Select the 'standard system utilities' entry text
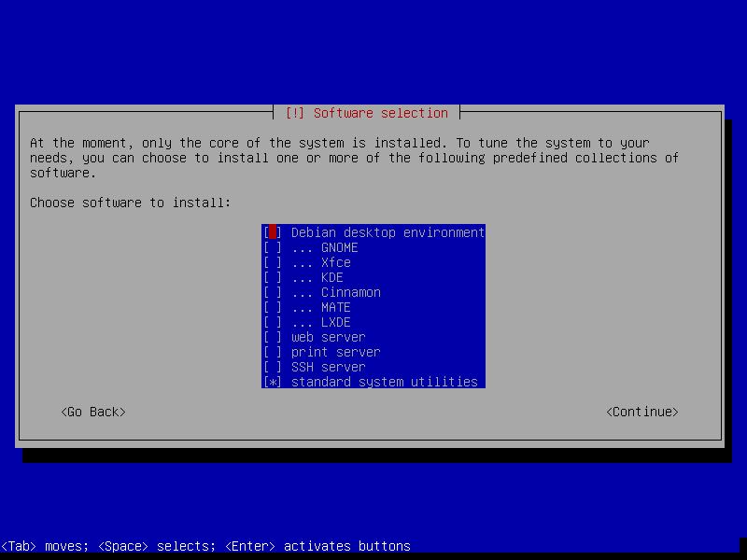The width and height of the screenshot is (747, 560). click(x=385, y=382)
